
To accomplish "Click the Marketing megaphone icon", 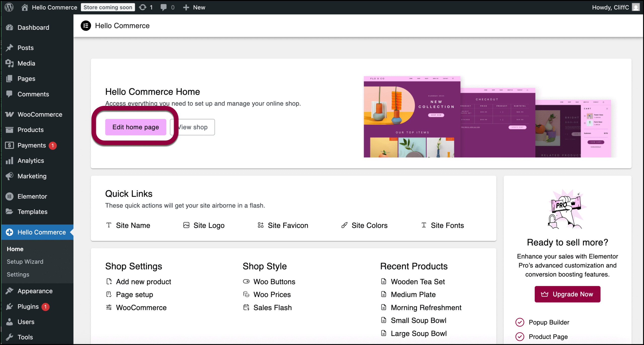I will pyautogui.click(x=10, y=176).
